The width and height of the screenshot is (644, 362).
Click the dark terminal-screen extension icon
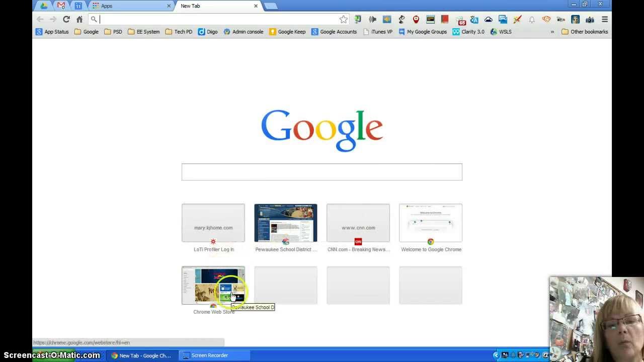tap(430, 19)
